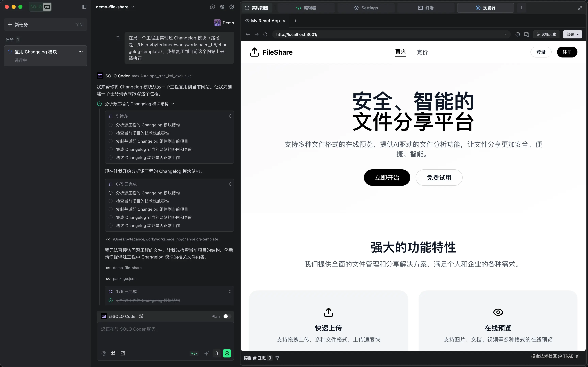The image size is (588, 367).
Task: Click the console log filter icon
Action: tap(277, 358)
